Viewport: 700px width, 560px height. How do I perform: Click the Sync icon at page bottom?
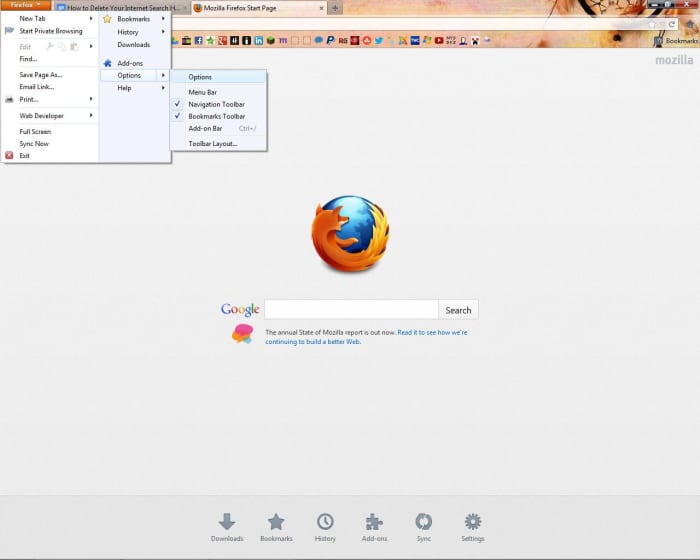424,521
